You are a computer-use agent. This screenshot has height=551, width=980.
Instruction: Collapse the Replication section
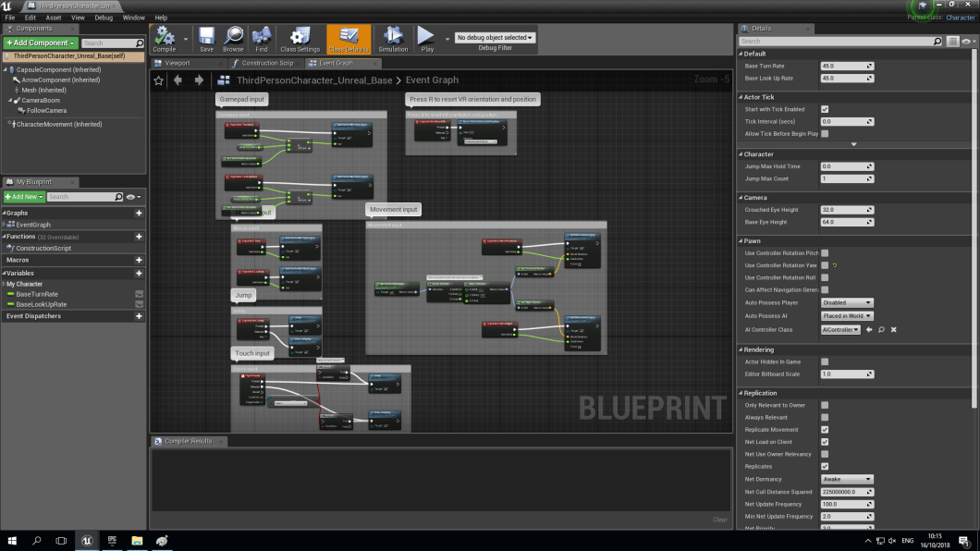pos(741,393)
